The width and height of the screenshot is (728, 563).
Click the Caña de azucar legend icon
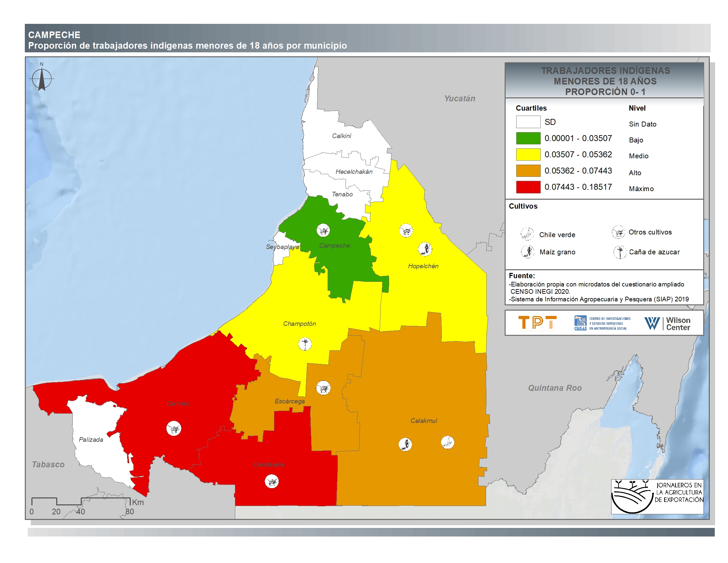click(620, 252)
